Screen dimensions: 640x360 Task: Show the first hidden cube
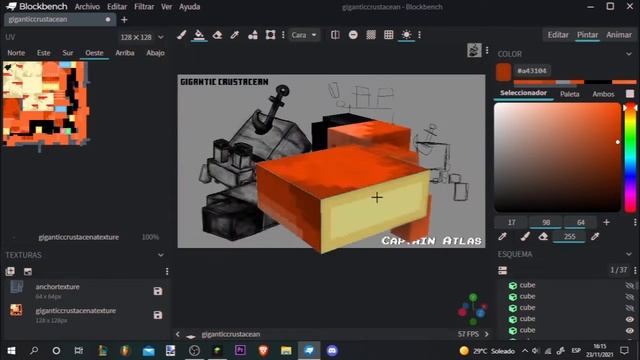coord(629,285)
